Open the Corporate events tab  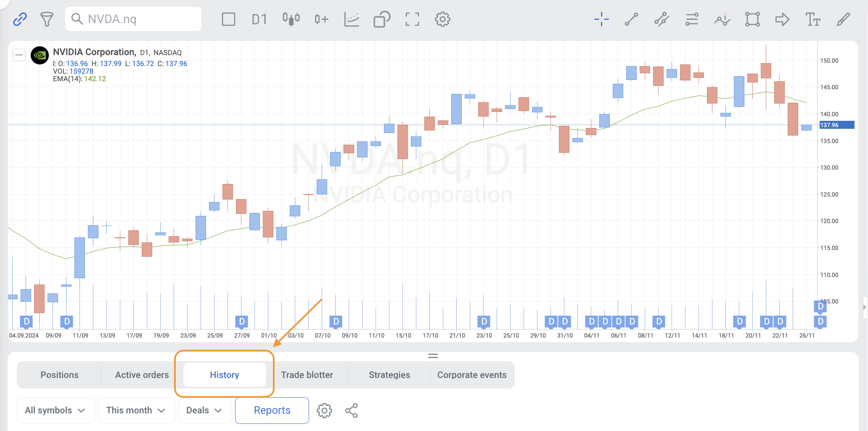(x=472, y=375)
